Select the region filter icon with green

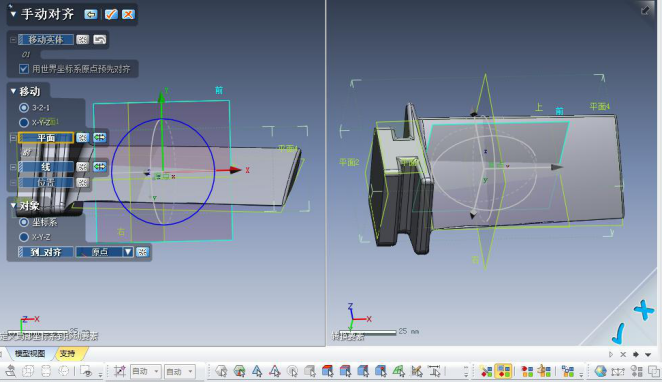[x=239, y=372]
